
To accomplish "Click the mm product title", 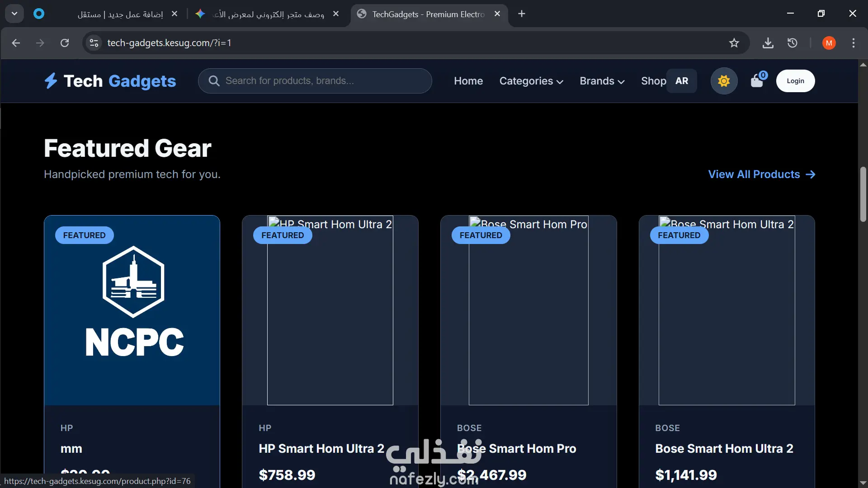I will pyautogui.click(x=71, y=449).
